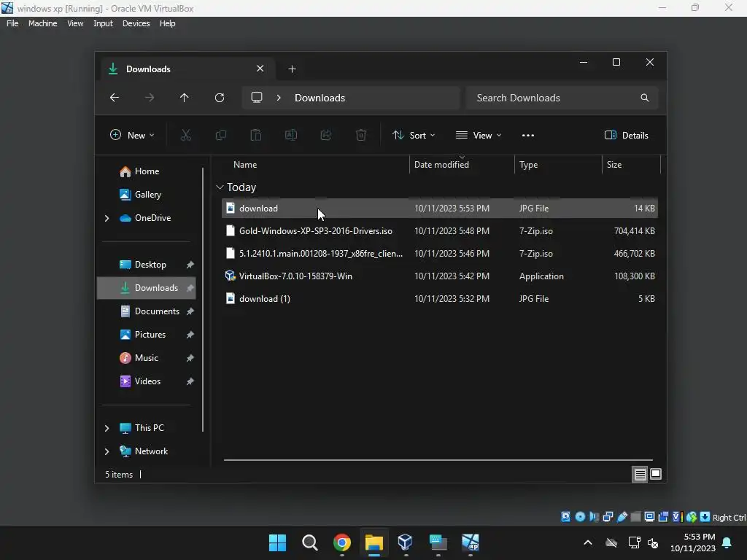This screenshot has width=747, height=560.
Task: Click the Windows XP VM taskbar icon
Action: 471,542
